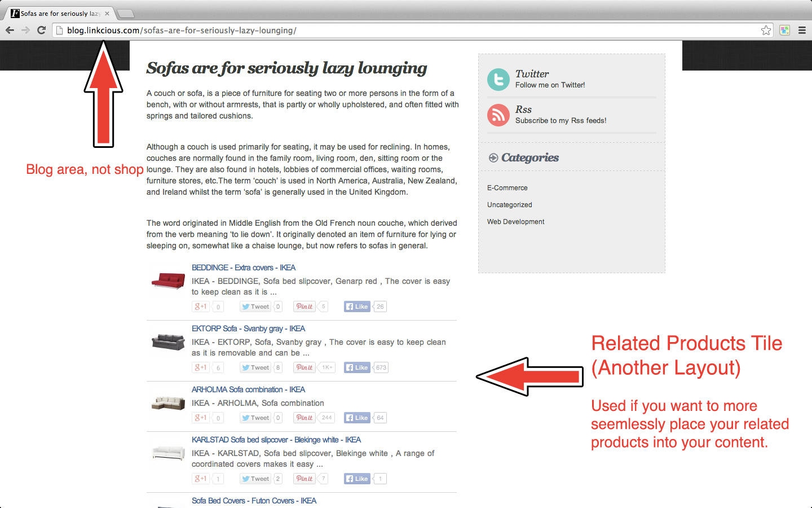Click Google +1 button for BEDDINGE

(201, 306)
